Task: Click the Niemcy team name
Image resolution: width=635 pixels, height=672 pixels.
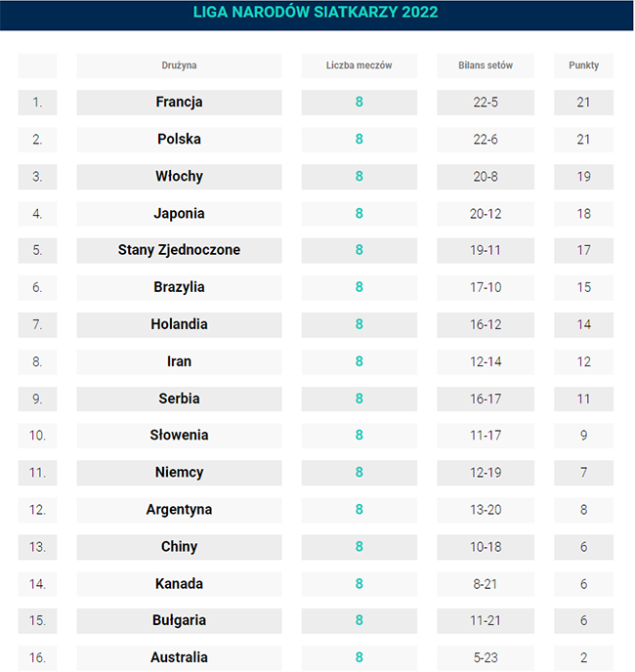Action: 179,473
